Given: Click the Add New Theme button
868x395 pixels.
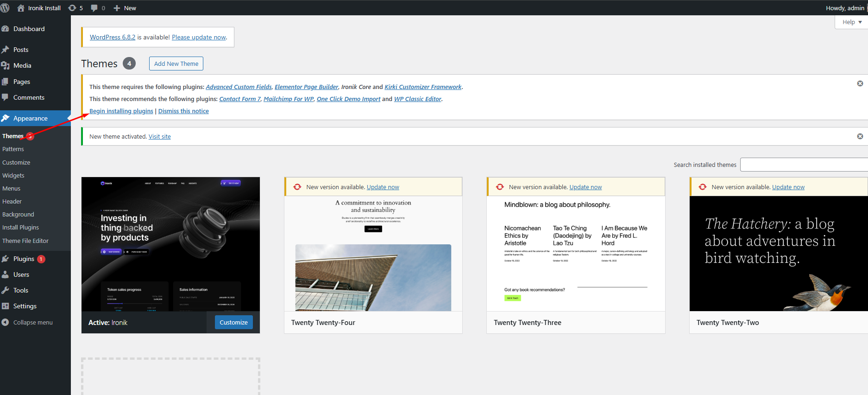Looking at the screenshot, I should tap(176, 64).
